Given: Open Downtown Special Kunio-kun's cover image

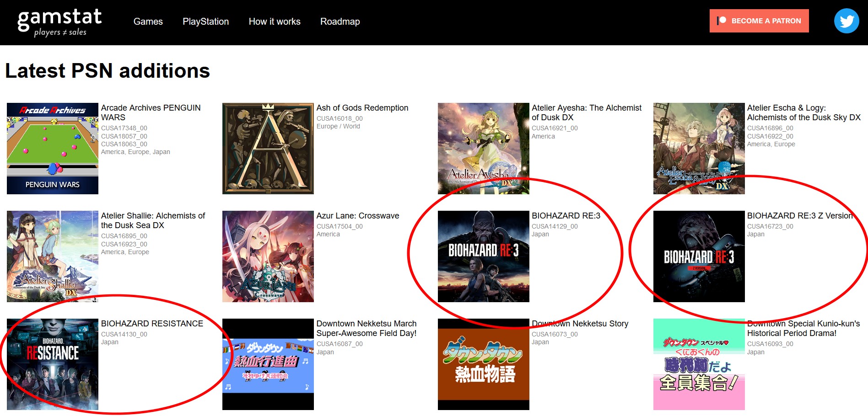Looking at the screenshot, I should 699,364.
